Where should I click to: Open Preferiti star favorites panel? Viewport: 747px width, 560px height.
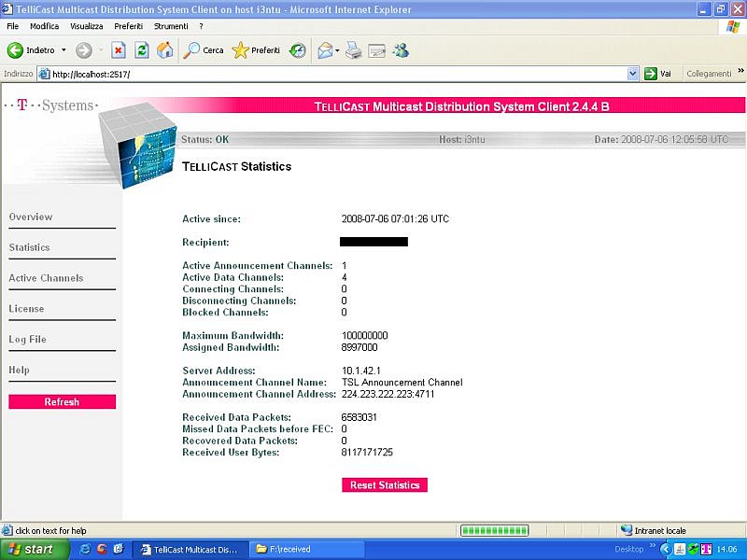tap(256, 50)
